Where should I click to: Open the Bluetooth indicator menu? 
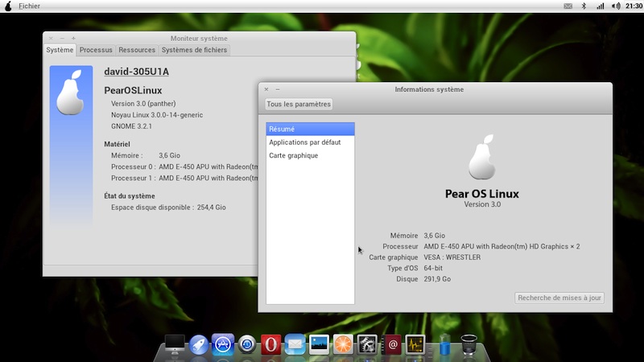point(584,6)
